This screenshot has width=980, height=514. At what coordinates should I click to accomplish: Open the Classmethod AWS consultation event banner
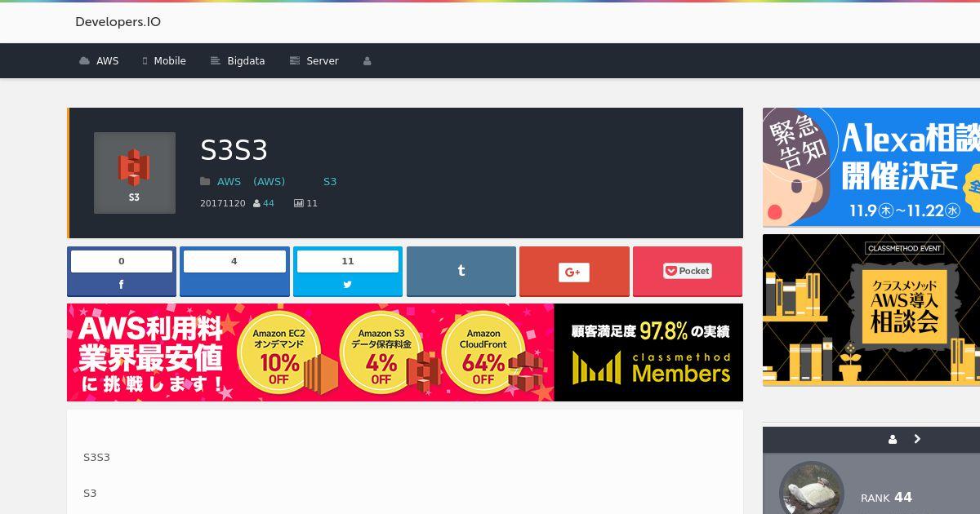pos(871,310)
